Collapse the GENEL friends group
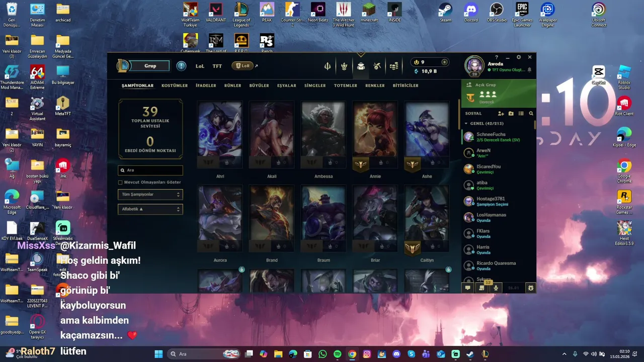 click(x=466, y=124)
